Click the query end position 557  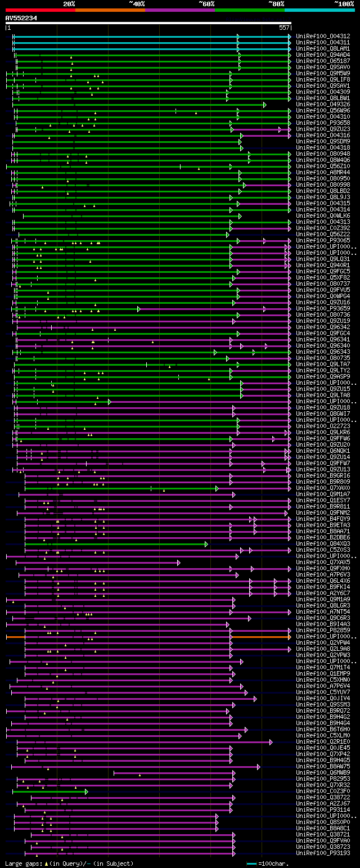pos(284,28)
